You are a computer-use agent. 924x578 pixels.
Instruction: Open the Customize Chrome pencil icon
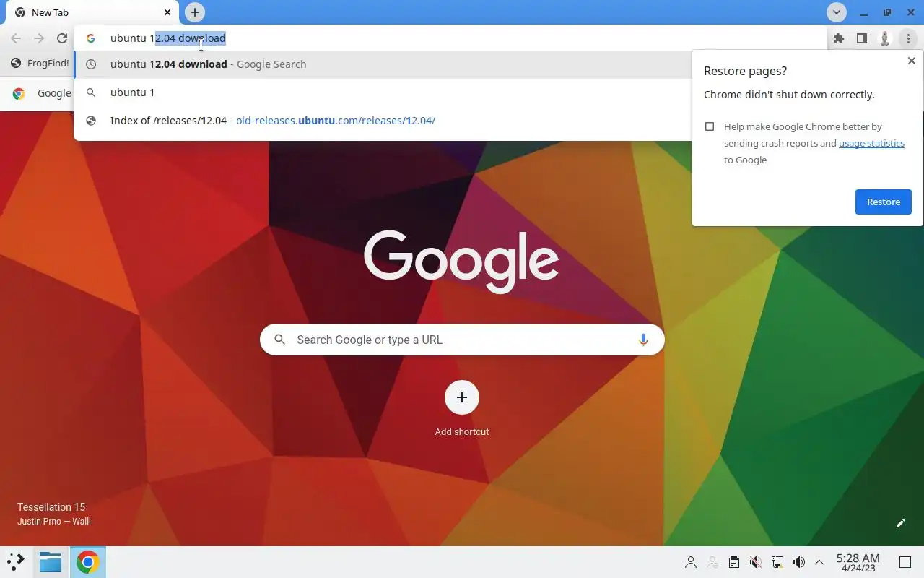click(900, 523)
